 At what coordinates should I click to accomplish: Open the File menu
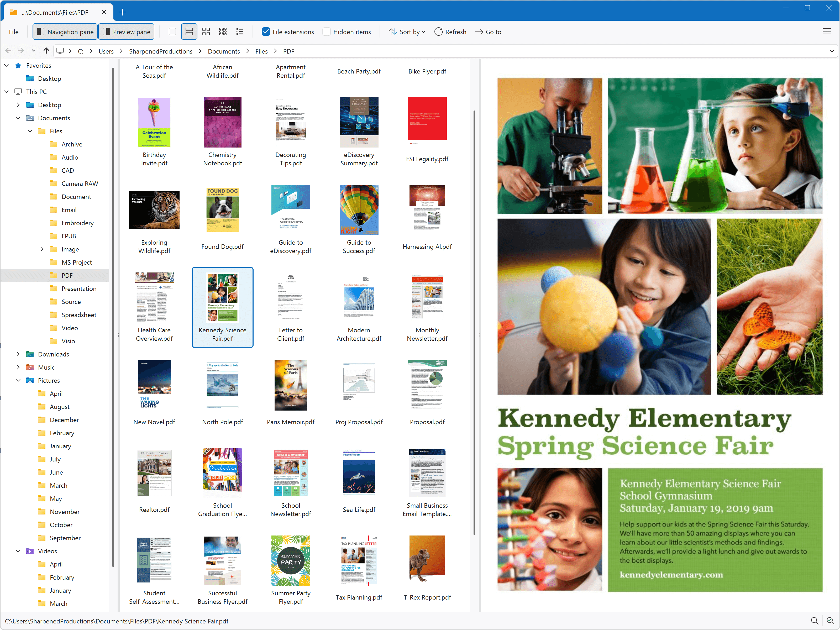click(14, 31)
